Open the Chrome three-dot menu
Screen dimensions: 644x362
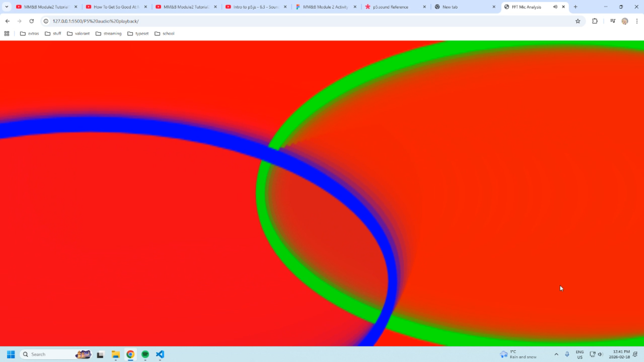coord(637,21)
